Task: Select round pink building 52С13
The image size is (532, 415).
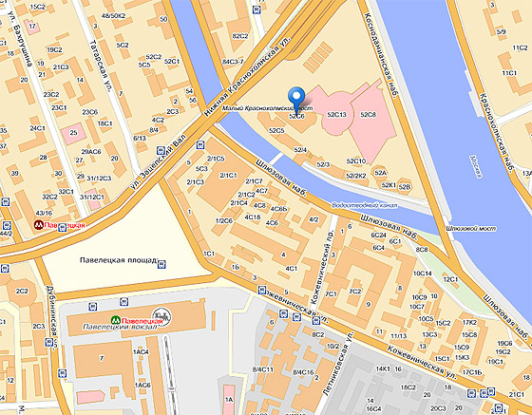Action: pos(337,114)
